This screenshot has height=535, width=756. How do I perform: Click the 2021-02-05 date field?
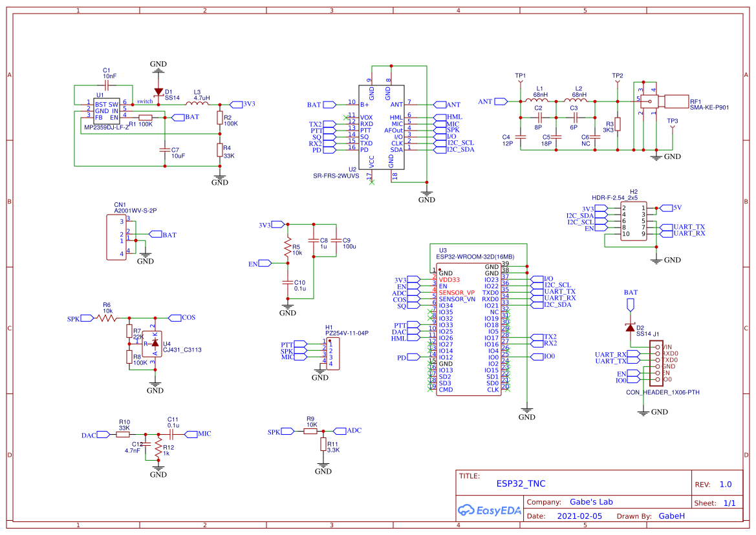579,516
